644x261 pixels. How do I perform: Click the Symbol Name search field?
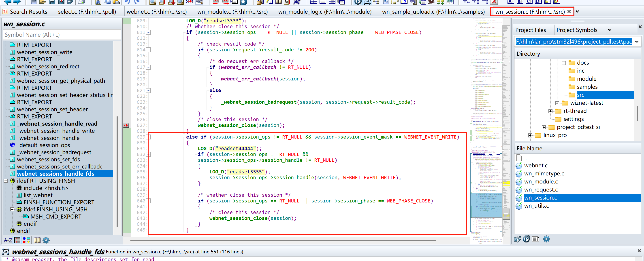click(x=62, y=35)
